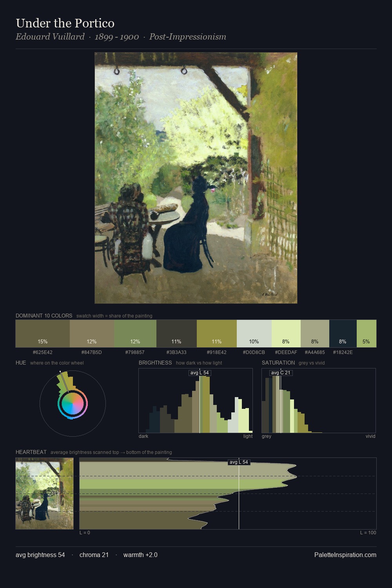The width and height of the screenshot is (392, 588).
Task: Click the hex code #18242E text
Action: [x=343, y=352]
